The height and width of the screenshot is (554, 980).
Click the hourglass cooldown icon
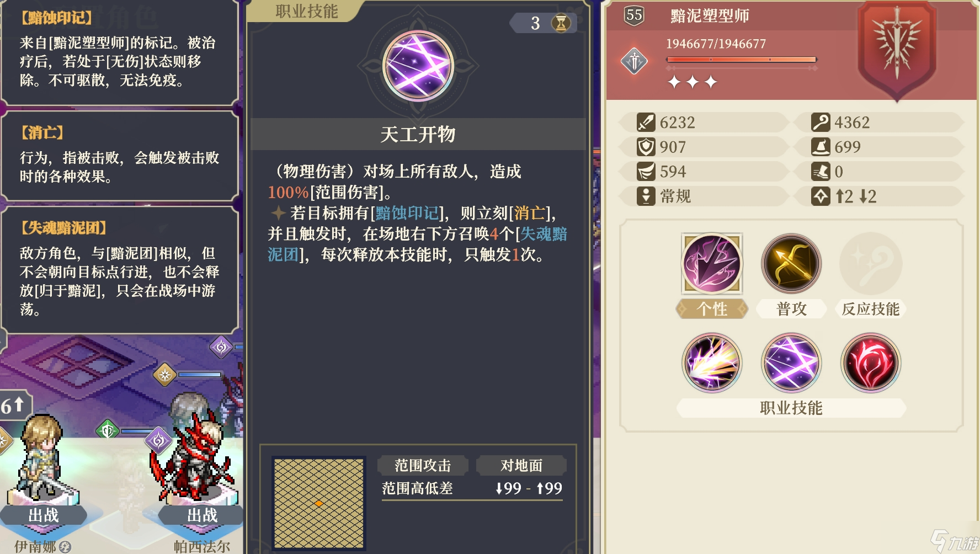pos(561,23)
